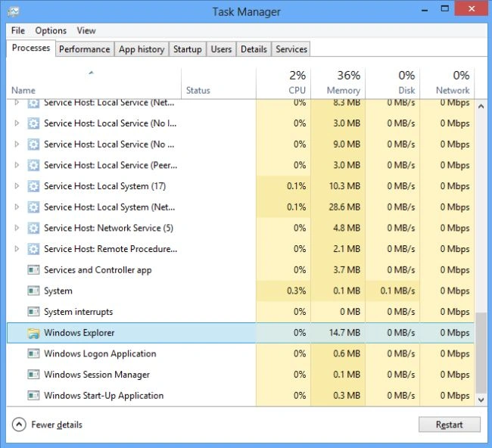Sort by the Network column header
The image size is (492, 448).
pyautogui.click(x=447, y=83)
